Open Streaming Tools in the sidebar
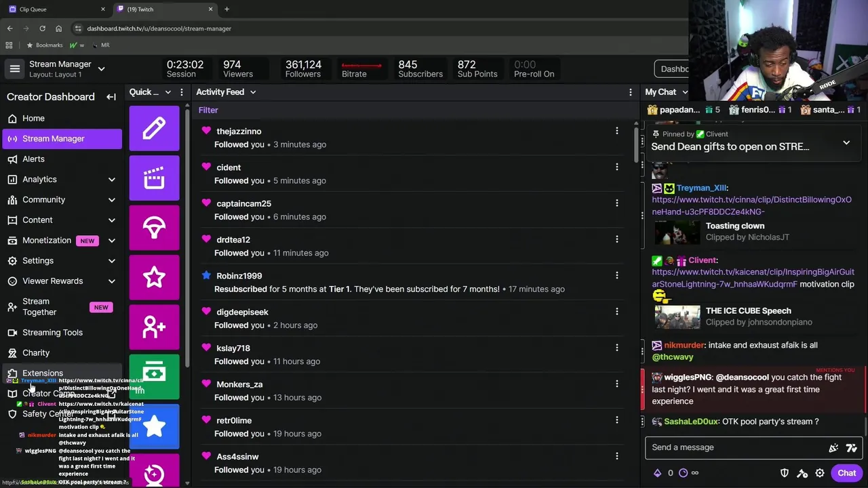 [62, 333]
